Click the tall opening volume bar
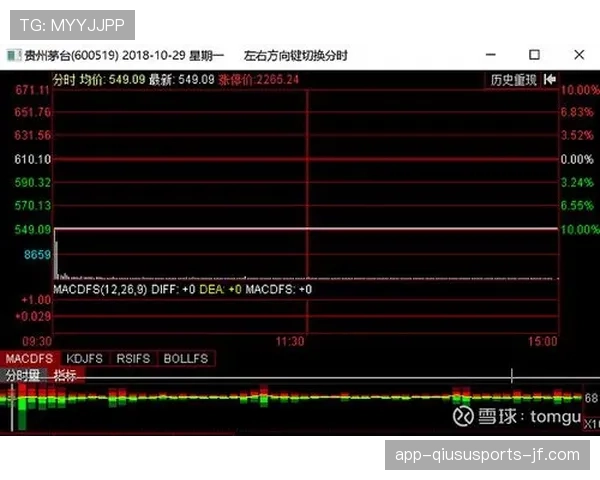Screen dimensions: 600x480 [x=56, y=259]
